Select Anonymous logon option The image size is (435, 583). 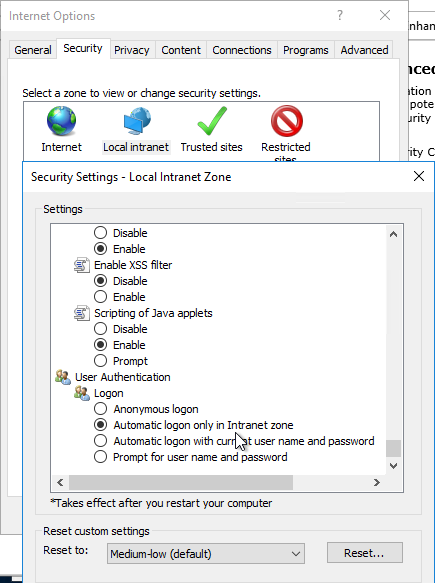click(x=100, y=409)
